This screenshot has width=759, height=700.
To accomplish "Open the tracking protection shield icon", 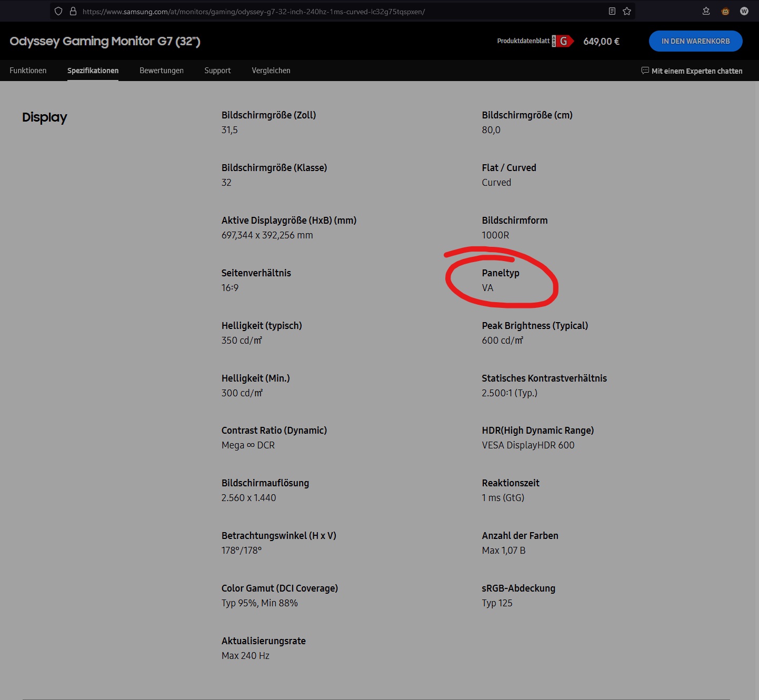I will pos(58,11).
